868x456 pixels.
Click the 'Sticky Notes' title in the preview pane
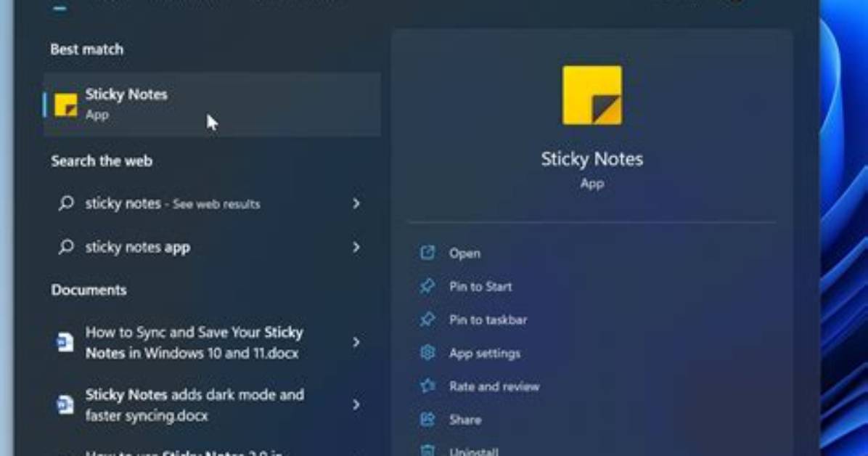click(591, 160)
